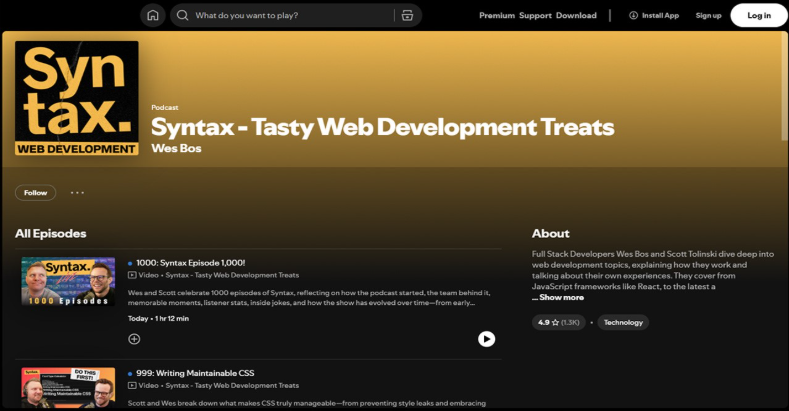This screenshot has width=789, height=411.
Task: Click the episode 1000 description text
Action: (x=308, y=297)
